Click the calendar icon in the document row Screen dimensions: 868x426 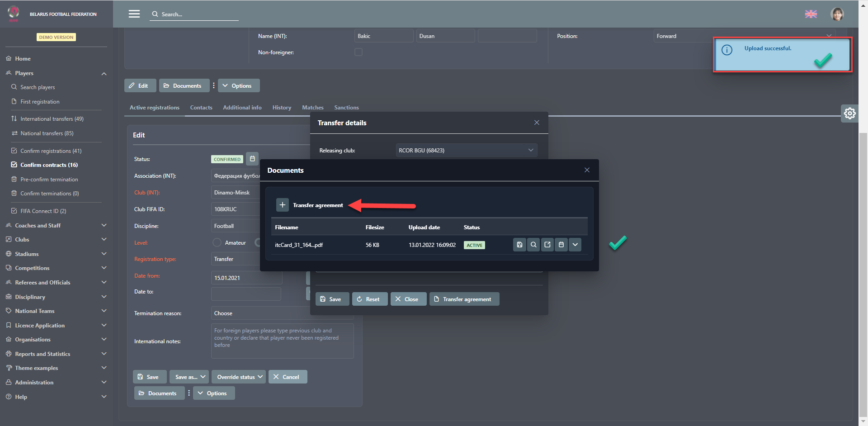point(561,245)
